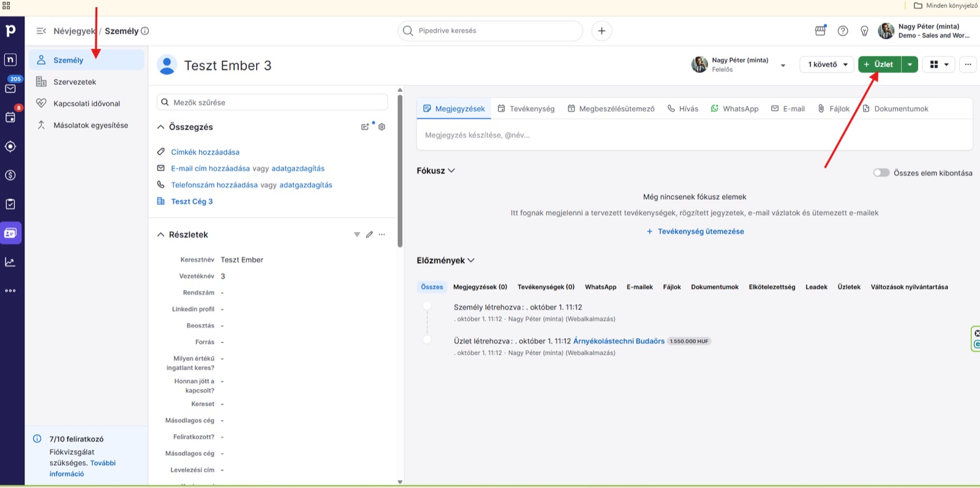Click the quick add plus button

tap(601, 31)
